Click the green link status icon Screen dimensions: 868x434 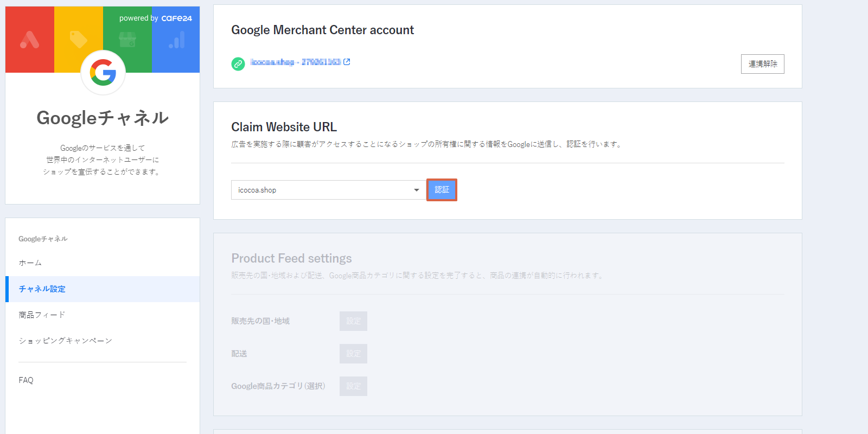[238, 64]
